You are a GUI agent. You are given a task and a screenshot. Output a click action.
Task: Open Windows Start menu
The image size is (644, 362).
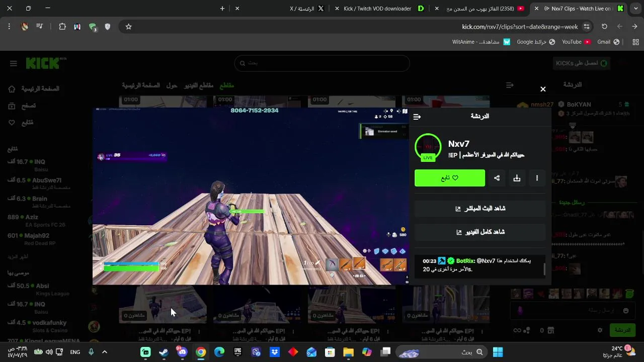pyautogui.click(x=498, y=352)
